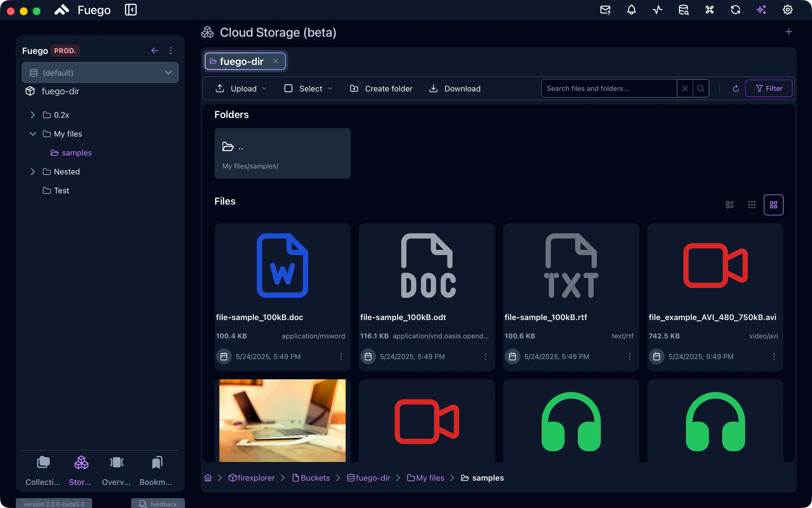
Task: Open options menu for file_example_AVI_480_750kB.avi
Action: [x=774, y=356]
